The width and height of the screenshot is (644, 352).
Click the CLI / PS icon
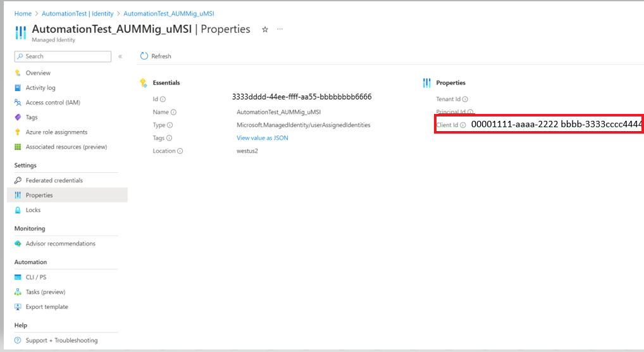click(18, 277)
